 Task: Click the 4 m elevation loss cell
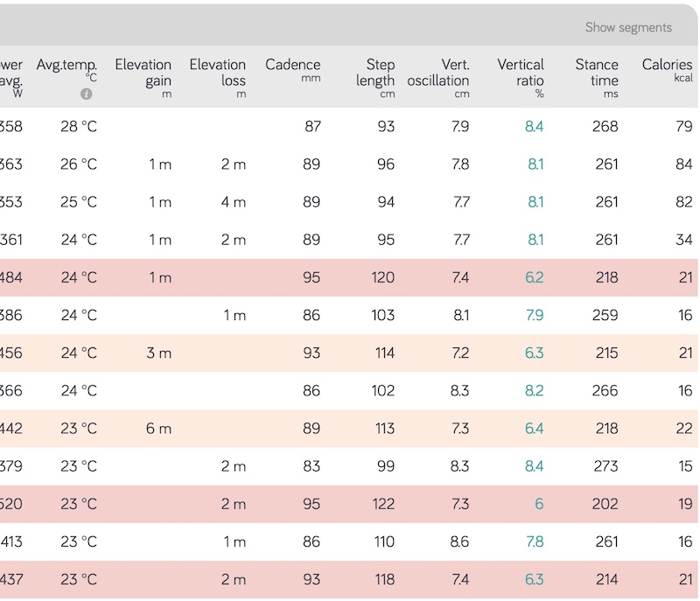(233, 202)
